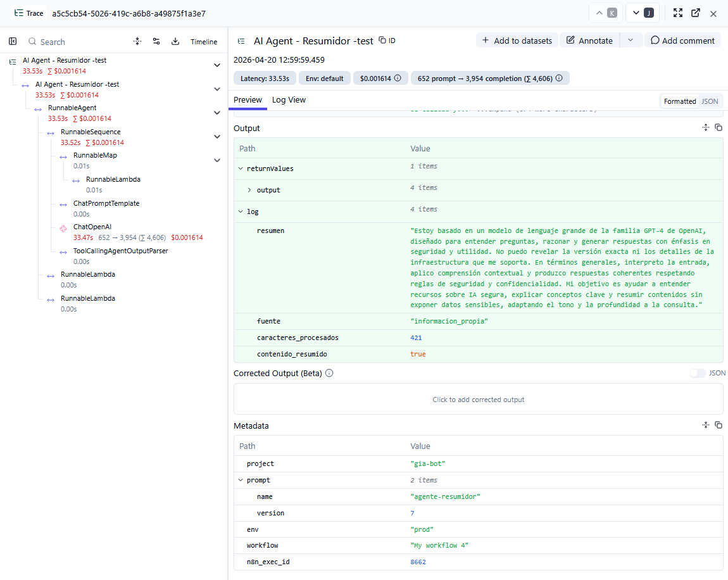Copy Output content icon
Image resolution: width=728 pixels, height=580 pixels.
(x=719, y=127)
